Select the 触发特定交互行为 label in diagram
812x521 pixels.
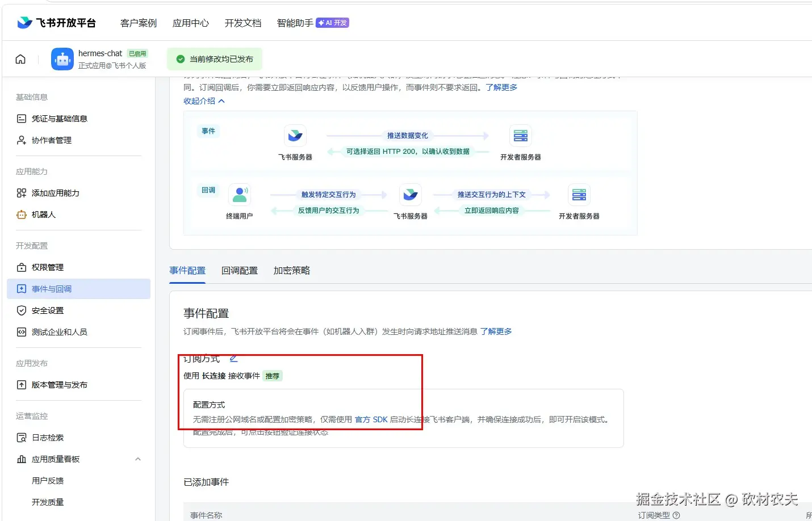[329, 195]
